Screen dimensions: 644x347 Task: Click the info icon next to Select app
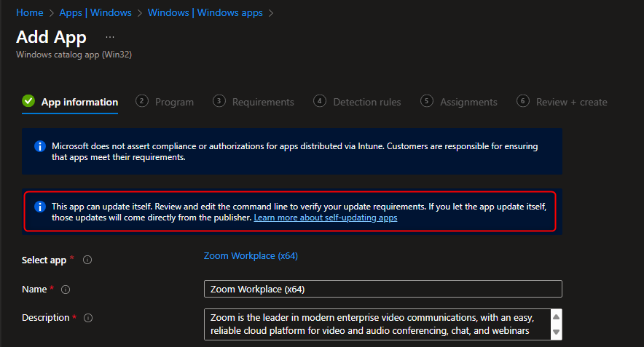coord(87,260)
